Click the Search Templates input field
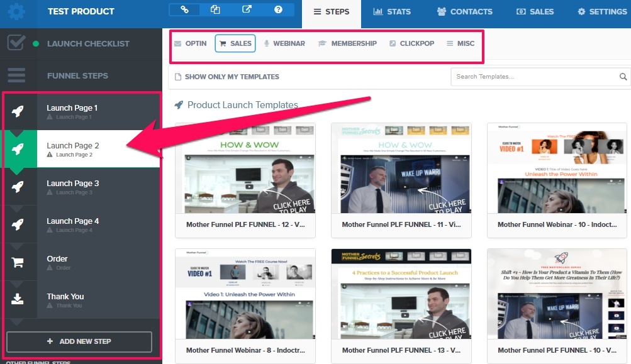The height and width of the screenshot is (364, 631). 534,77
